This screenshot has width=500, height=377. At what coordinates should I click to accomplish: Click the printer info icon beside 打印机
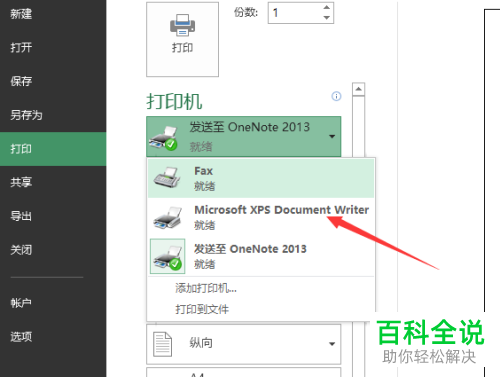pyautogui.click(x=336, y=96)
